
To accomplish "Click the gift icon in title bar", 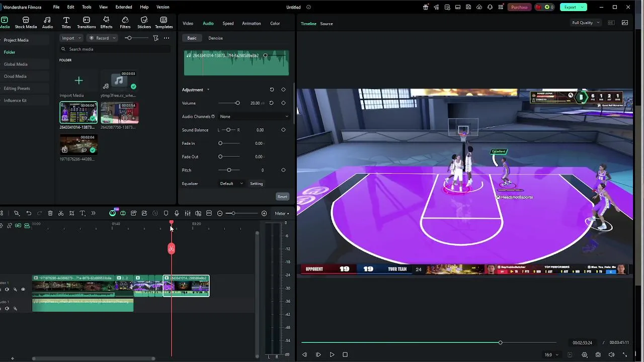I will point(426,7).
